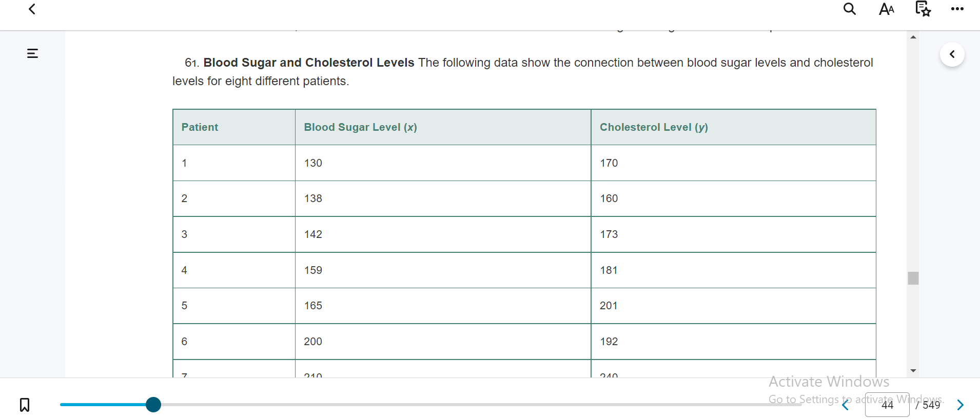Select the table cell containing 130

pyautogui.click(x=313, y=163)
